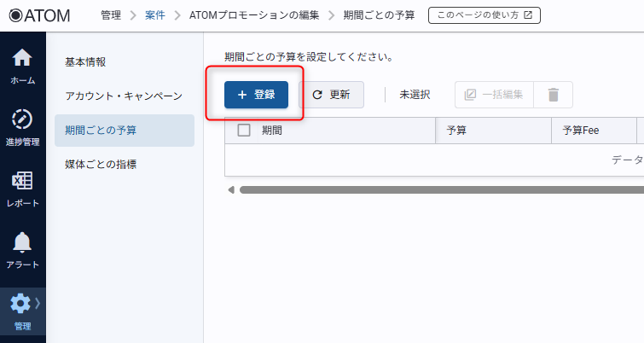Select the 基本情報 tab
This screenshot has height=343, width=644.
pyautogui.click(x=85, y=62)
